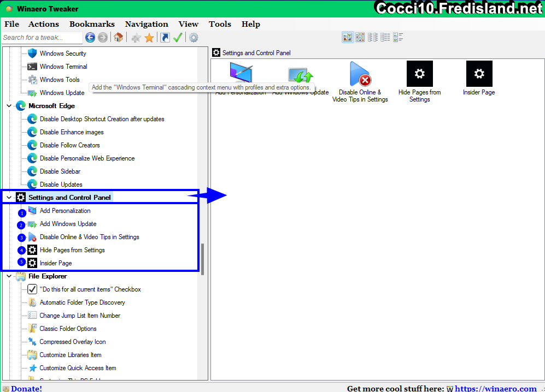Open the View menu
Image resolution: width=545 pixels, height=392 pixels.
coord(189,24)
